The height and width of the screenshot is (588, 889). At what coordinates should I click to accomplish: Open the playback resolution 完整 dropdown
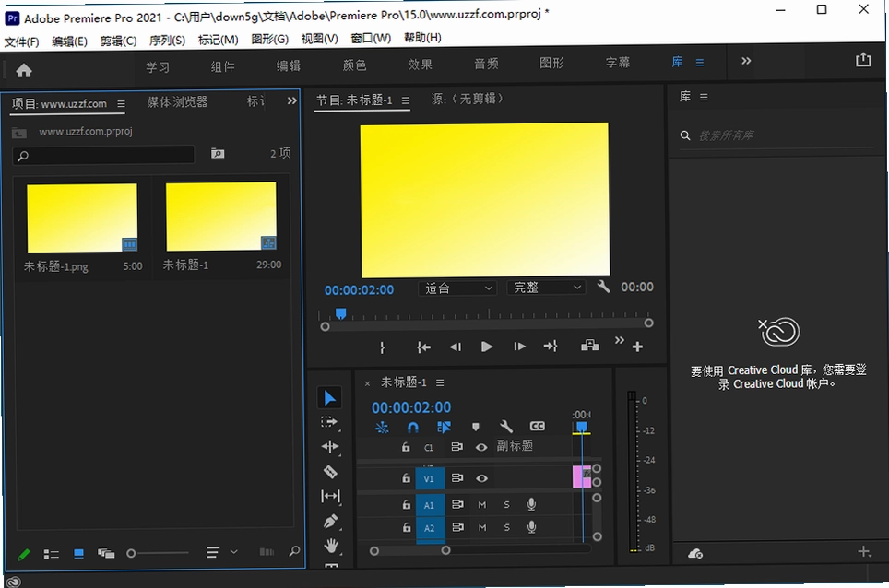[x=546, y=288]
